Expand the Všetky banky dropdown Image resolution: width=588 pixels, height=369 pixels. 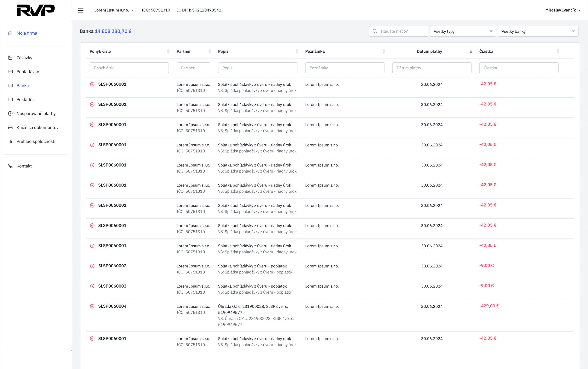(538, 31)
